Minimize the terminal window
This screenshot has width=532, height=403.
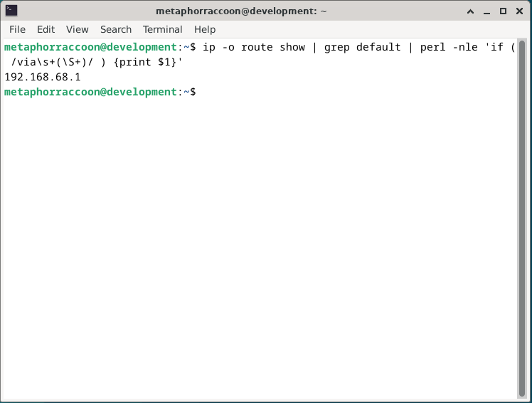[487, 11]
